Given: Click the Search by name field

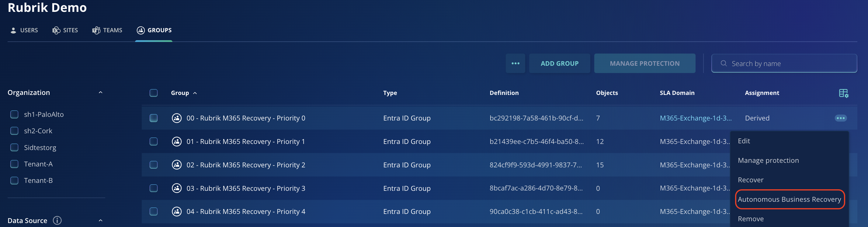Looking at the screenshot, I should pyautogui.click(x=789, y=63).
